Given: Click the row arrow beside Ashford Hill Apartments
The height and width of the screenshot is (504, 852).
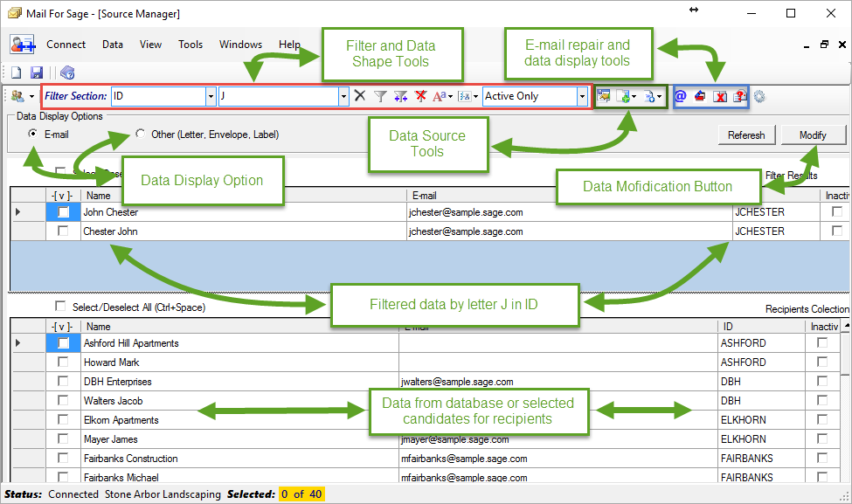Looking at the screenshot, I should click(18, 342).
